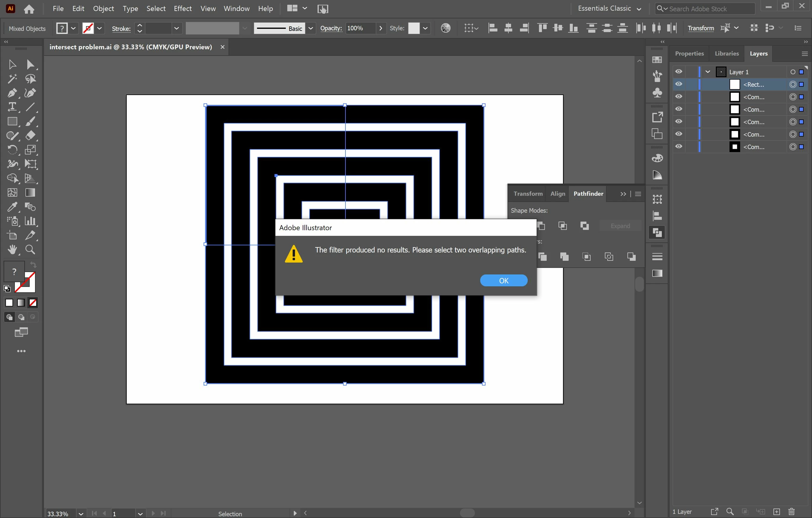Delete selection with Layers panel trash icon
Screen dimensions: 812x518
pyautogui.click(x=792, y=511)
